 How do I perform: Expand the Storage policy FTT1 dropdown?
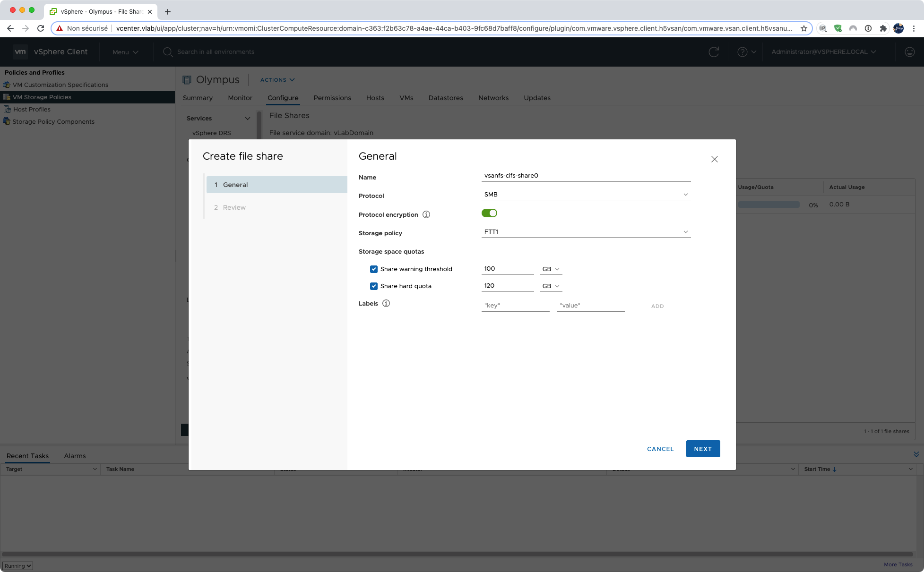[x=586, y=232]
